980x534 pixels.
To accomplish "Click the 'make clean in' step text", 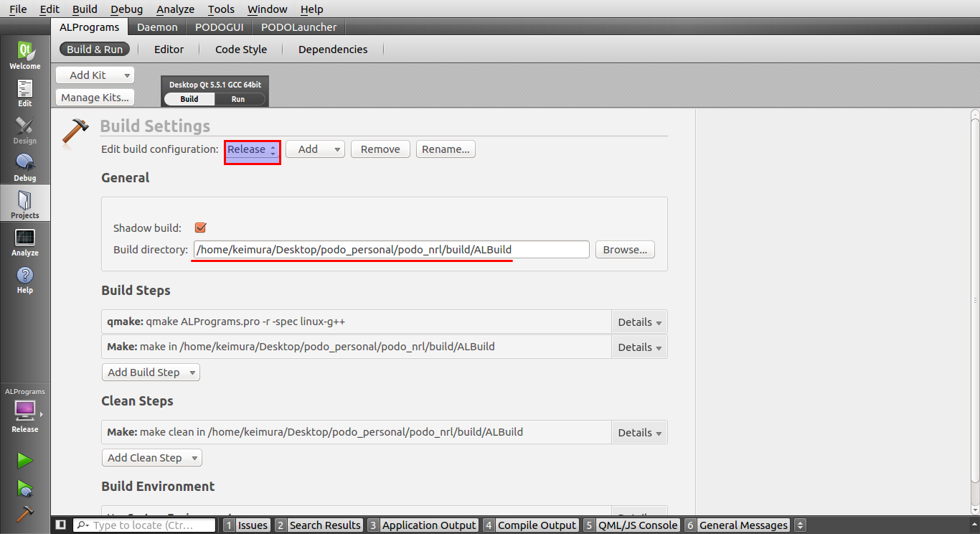I will pos(315,433).
